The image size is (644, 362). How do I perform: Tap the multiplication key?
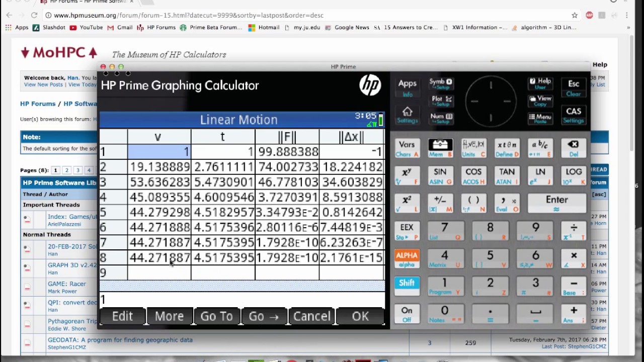coord(574,259)
